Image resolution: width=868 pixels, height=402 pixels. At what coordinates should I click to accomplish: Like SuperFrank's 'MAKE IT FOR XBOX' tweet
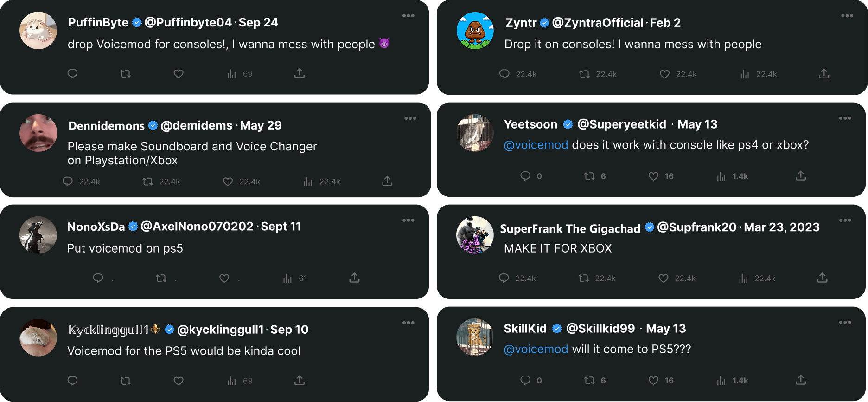(664, 279)
